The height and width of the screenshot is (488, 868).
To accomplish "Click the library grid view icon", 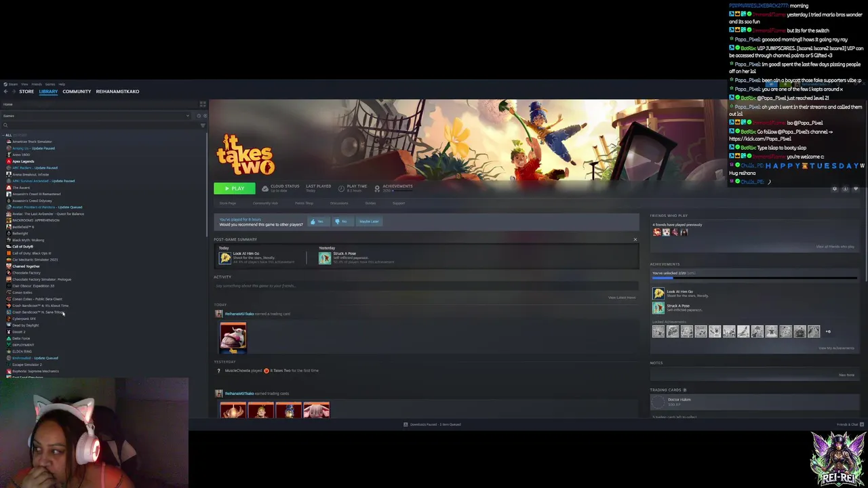I will click(x=202, y=104).
